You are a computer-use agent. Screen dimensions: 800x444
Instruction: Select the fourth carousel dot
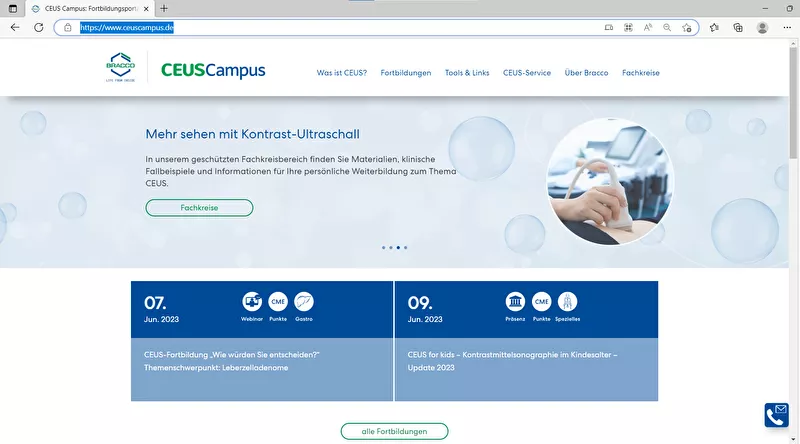(406, 248)
